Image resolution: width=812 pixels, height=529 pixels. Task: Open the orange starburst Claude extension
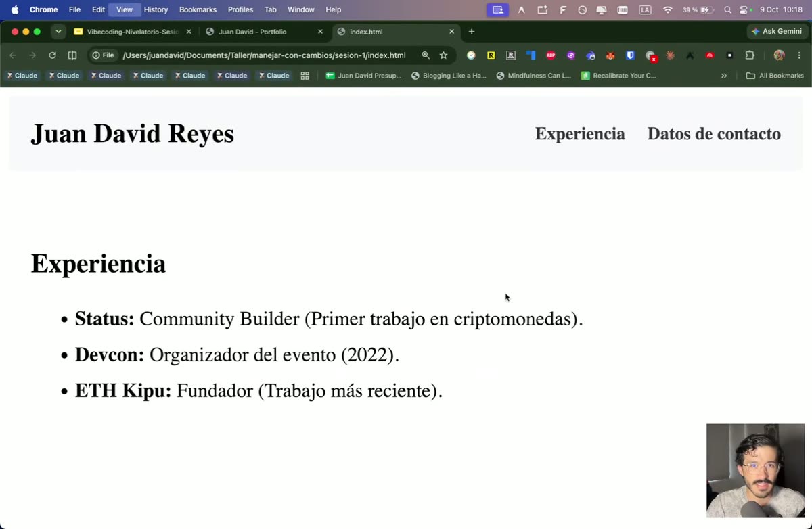[670, 55]
